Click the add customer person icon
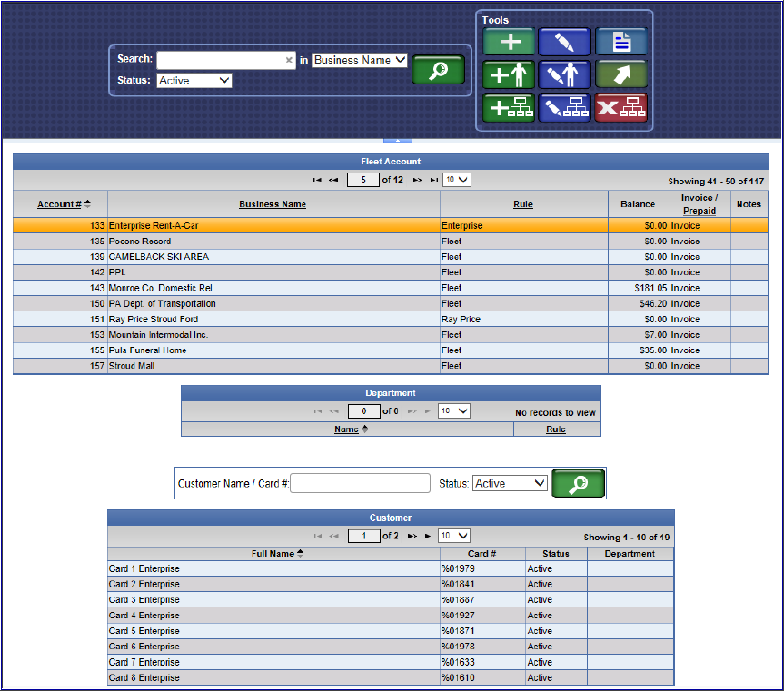Viewport: 784px width, 691px height. (x=509, y=74)
